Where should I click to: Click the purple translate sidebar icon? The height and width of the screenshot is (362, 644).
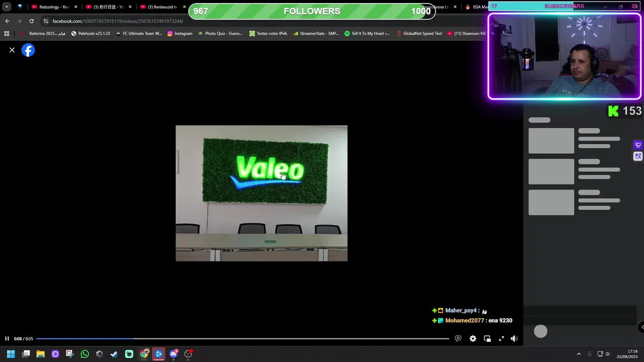tap(638, 156)
